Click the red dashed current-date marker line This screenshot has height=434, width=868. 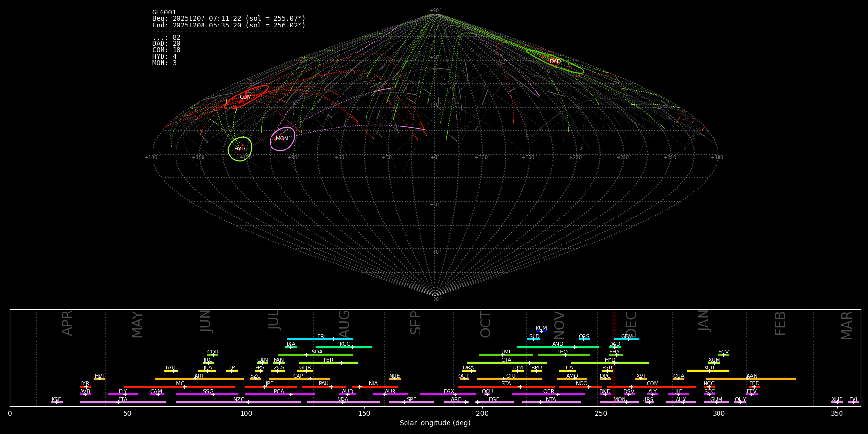pos(614,357)
